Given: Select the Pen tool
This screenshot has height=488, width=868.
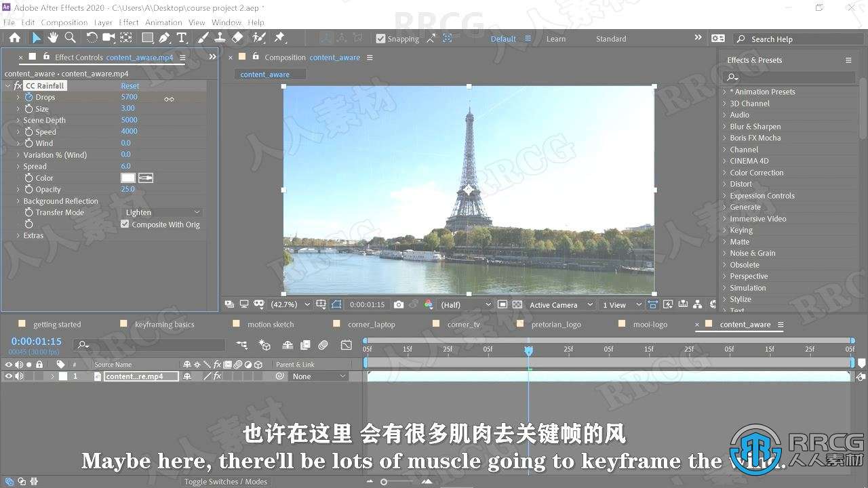Looking at the screenshot, I should pos(164,38).
